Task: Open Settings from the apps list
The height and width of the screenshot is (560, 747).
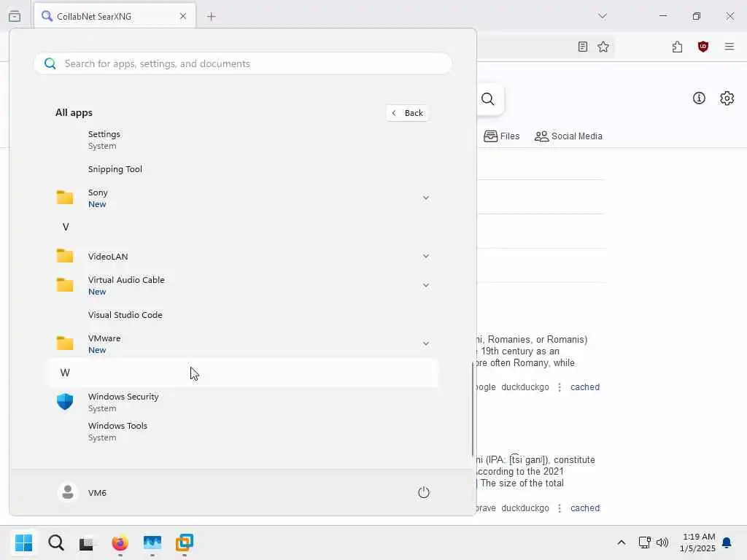Action: [243, 140]
